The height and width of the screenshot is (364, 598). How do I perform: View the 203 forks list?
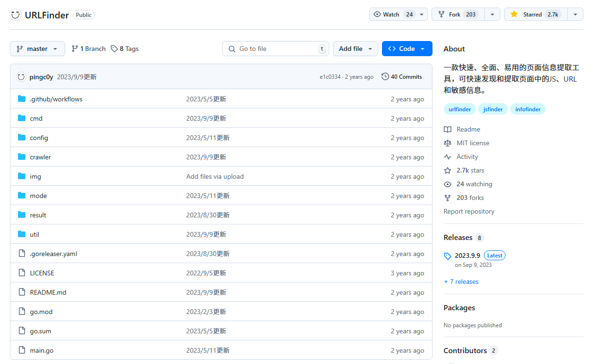click(470, 198)
